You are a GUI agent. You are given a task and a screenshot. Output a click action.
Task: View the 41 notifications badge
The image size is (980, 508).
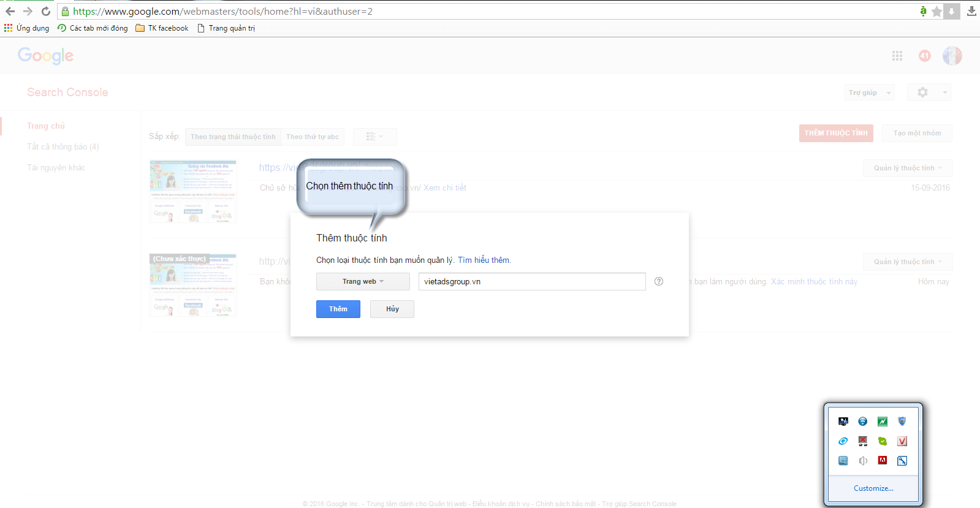[x=925, y=56]
